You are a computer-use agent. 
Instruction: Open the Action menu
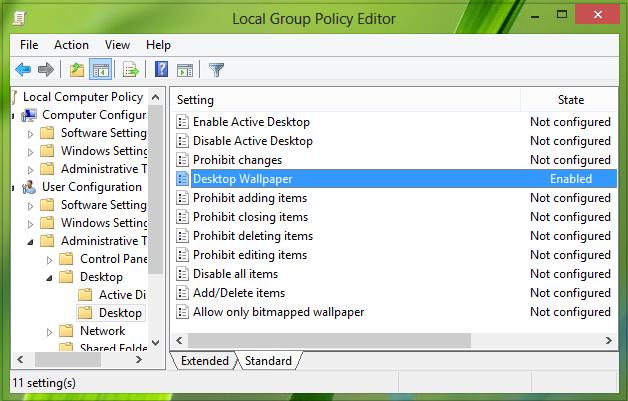(71, 45)
